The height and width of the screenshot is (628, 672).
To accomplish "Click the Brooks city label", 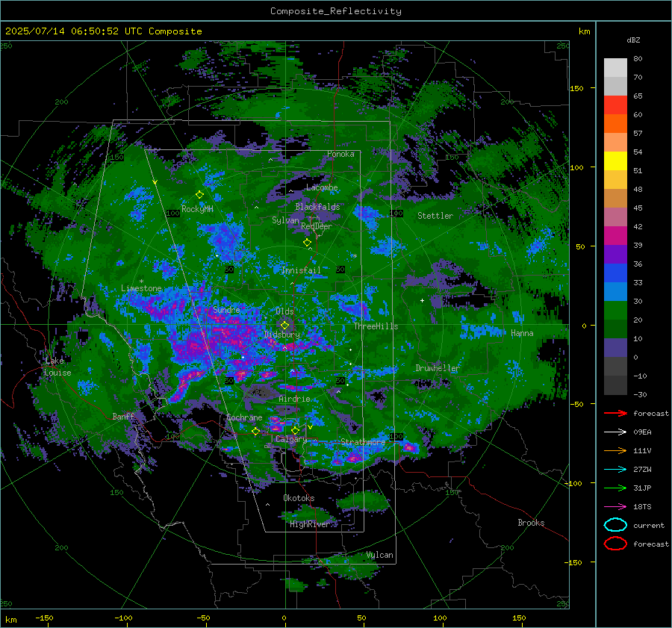I will click(531, 523).
